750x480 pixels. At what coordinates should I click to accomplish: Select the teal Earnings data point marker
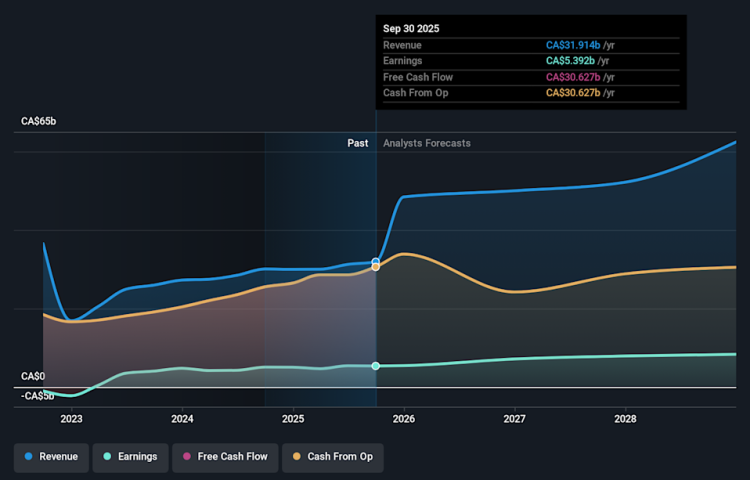pos(376,366)
